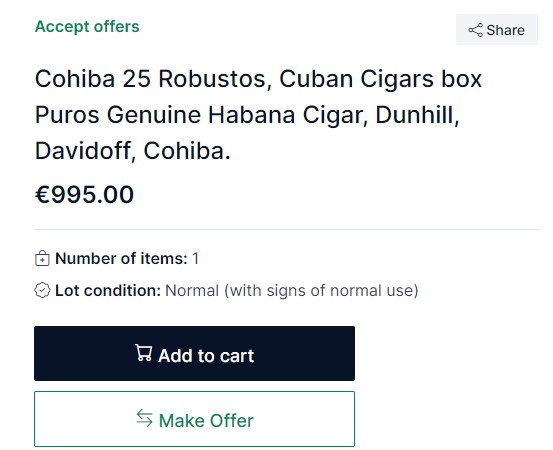Click the green Accept offers label
Image resolution: width=553 pixels, height=450 pixels.
[x=87, y=26]
